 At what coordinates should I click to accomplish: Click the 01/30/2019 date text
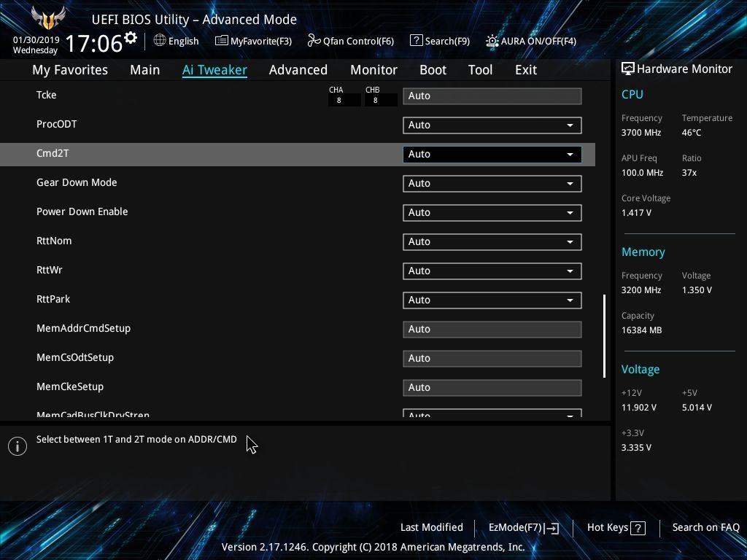36,40
